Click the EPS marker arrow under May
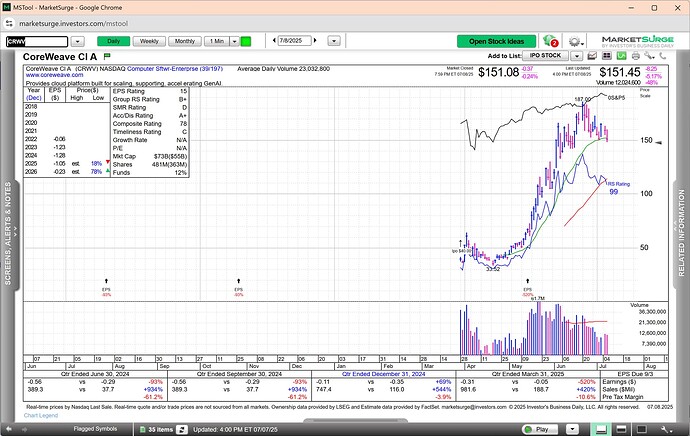The image size is (690, 436). [528, 281]
